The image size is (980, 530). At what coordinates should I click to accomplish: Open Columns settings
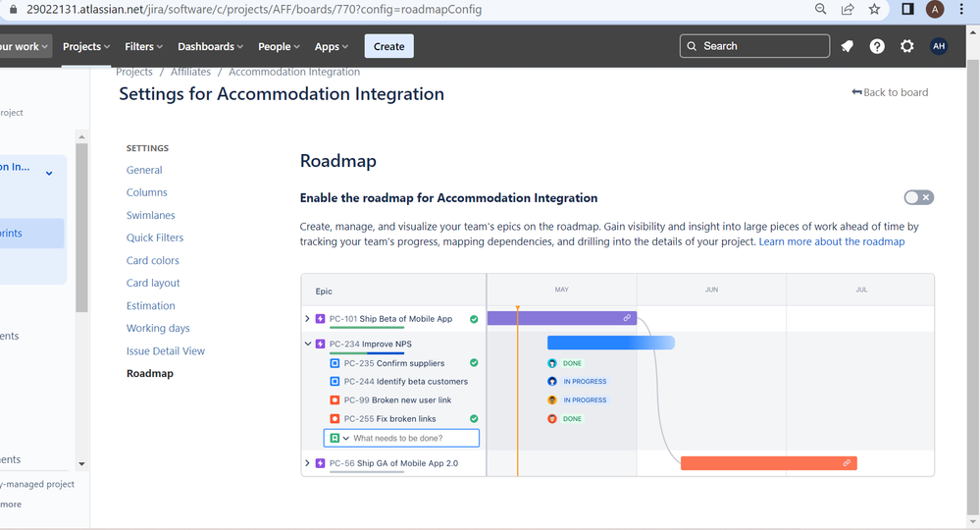pyautogui.click(x=147, y=192)
